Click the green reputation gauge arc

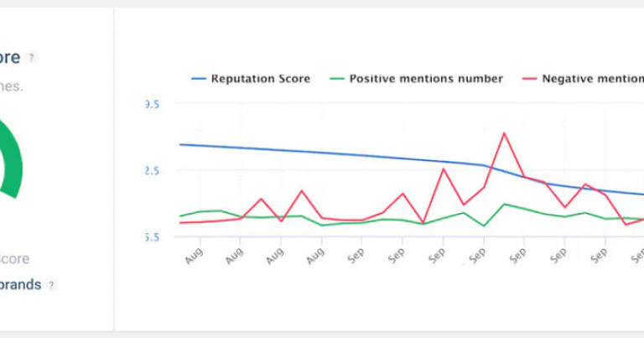tap(13, 159)
